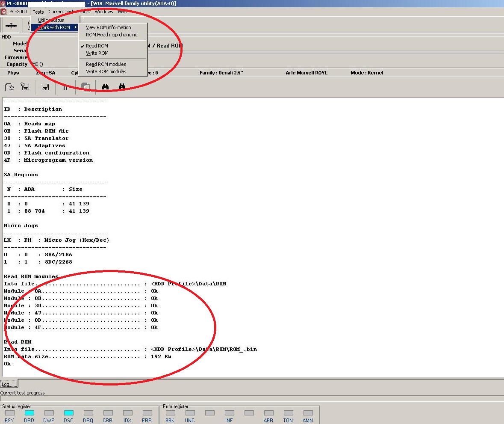Open the Windows menu
Viewport: 504px width, 424px height.
103,12
